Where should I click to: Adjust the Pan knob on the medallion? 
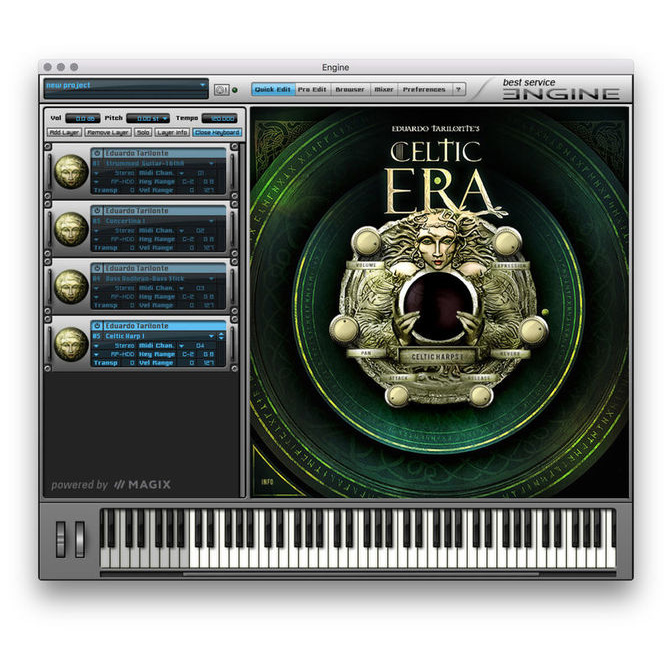[x=345, y=329]
